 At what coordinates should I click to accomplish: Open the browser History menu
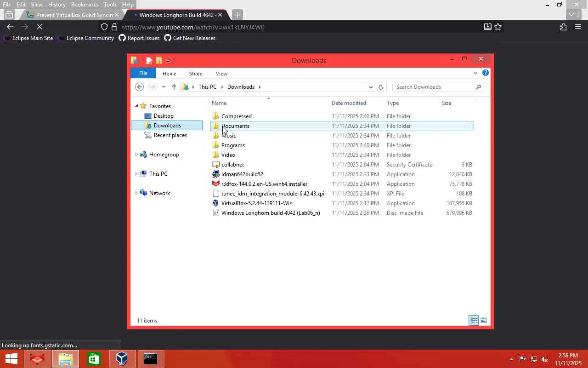(x=57, y=5)
